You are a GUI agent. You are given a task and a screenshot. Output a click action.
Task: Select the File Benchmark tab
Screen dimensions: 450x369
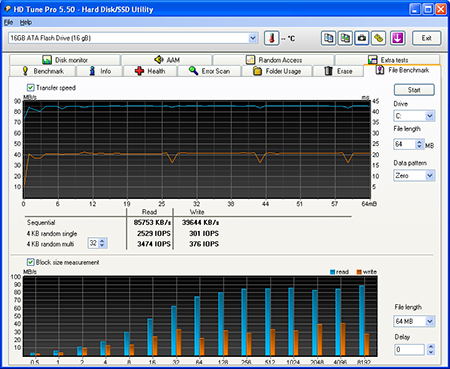(402, 70)
